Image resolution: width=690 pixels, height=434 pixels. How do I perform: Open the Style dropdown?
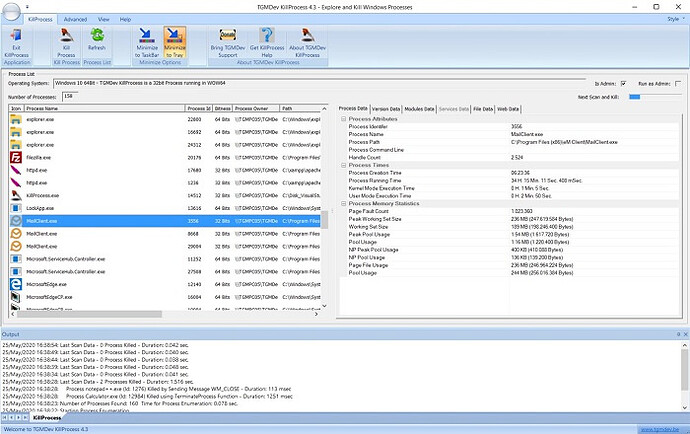[676, 19]
